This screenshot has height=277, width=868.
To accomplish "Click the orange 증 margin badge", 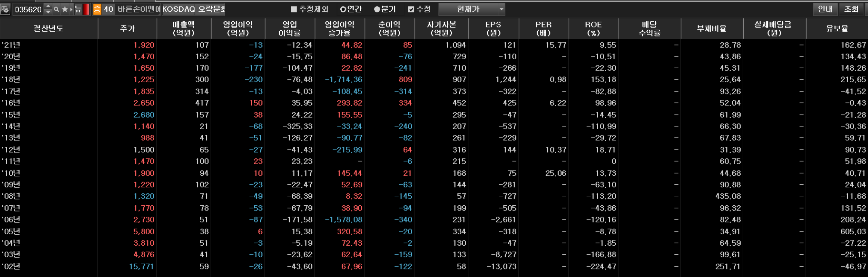I will tap(97, 9).
